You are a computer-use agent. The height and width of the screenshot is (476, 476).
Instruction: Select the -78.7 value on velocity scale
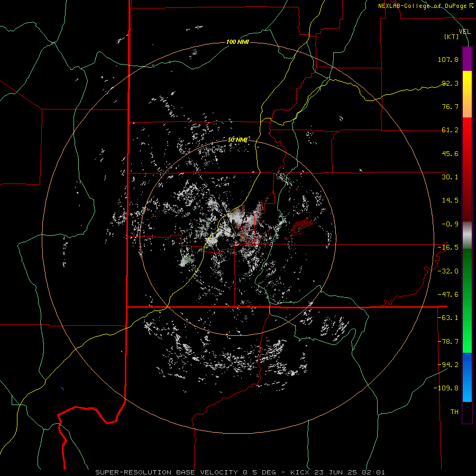448,342
